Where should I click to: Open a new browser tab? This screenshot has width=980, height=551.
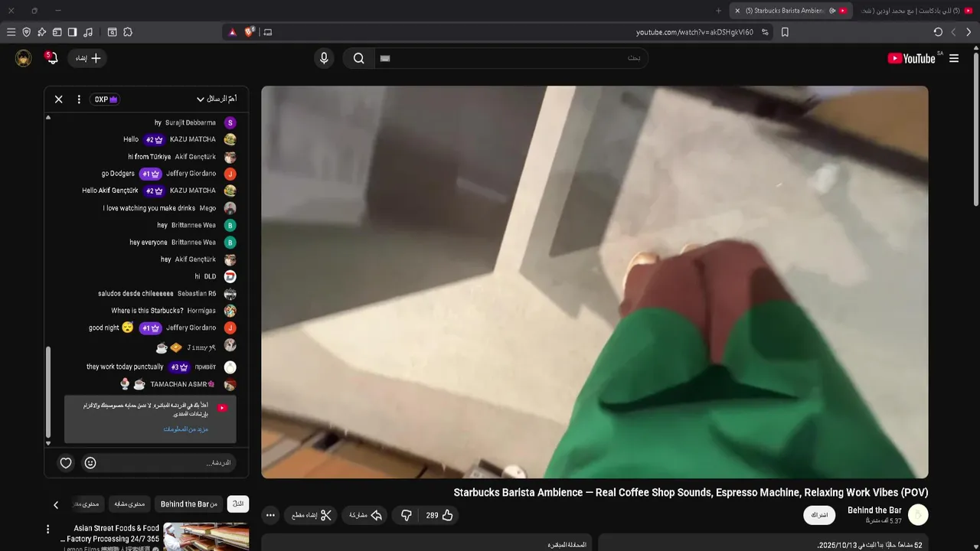coord(718,11)
